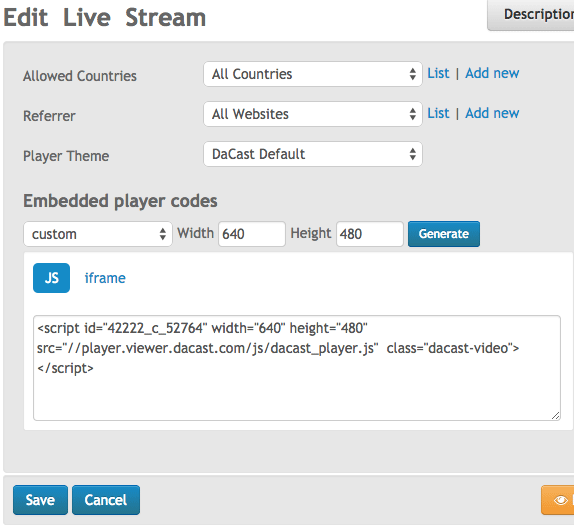The image size is (574, 526).
Task: Open the List link for Referrer
Action: click(x=438, y=113)
